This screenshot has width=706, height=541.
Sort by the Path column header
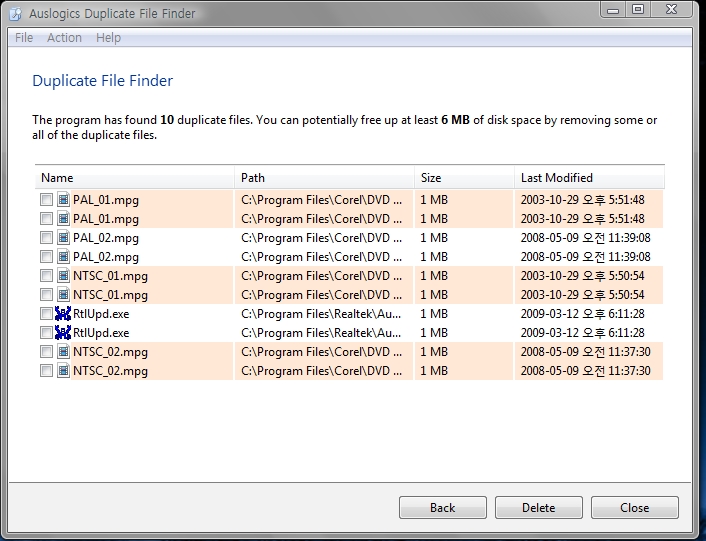324,178
